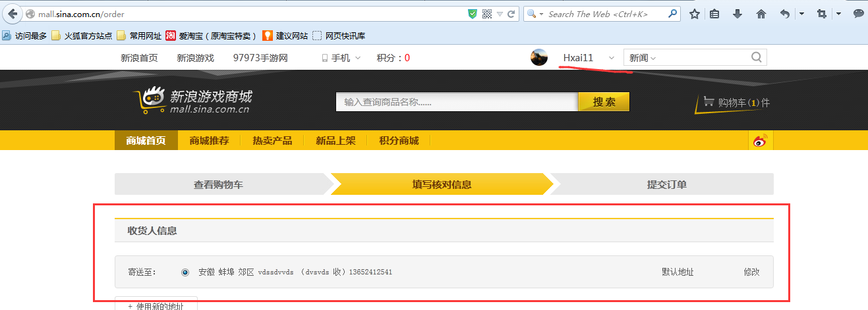
Task: Open the search engine selector dropdown
Action: click(534, 14)
